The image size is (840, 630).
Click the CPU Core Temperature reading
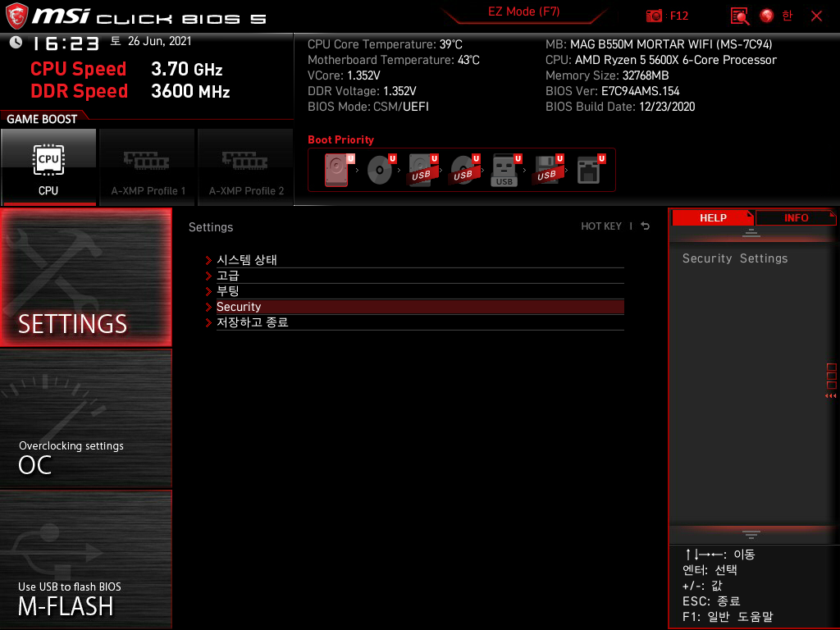point(385,44)
